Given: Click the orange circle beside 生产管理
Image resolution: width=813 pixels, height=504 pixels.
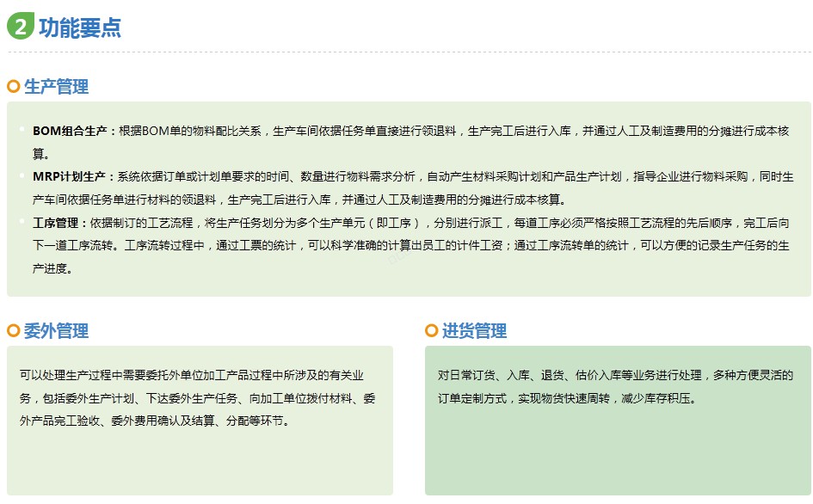Looking at the screenshot, I should coord(14,86).
